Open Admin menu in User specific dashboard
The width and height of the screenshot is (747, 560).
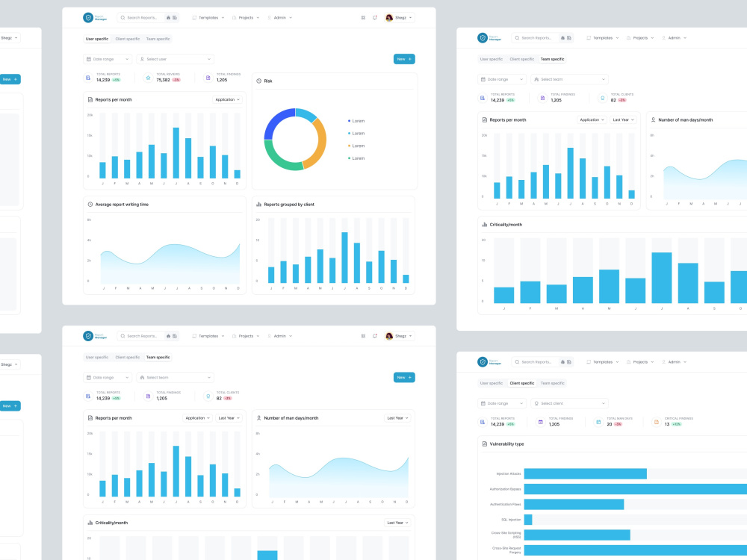point(279,18)
